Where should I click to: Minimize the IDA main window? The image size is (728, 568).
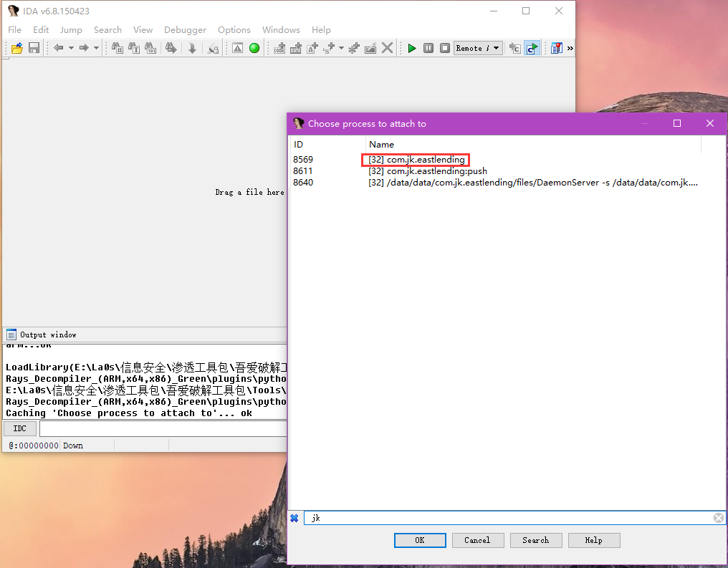(494, 11)
